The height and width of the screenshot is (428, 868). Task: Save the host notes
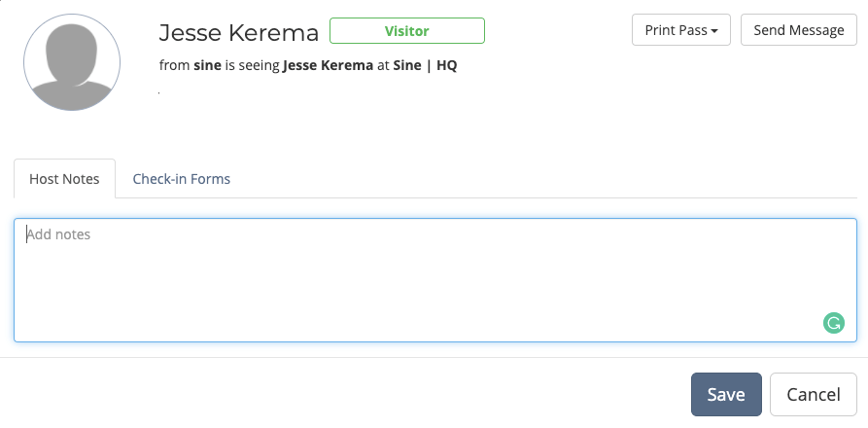click(x=726, y=394)
